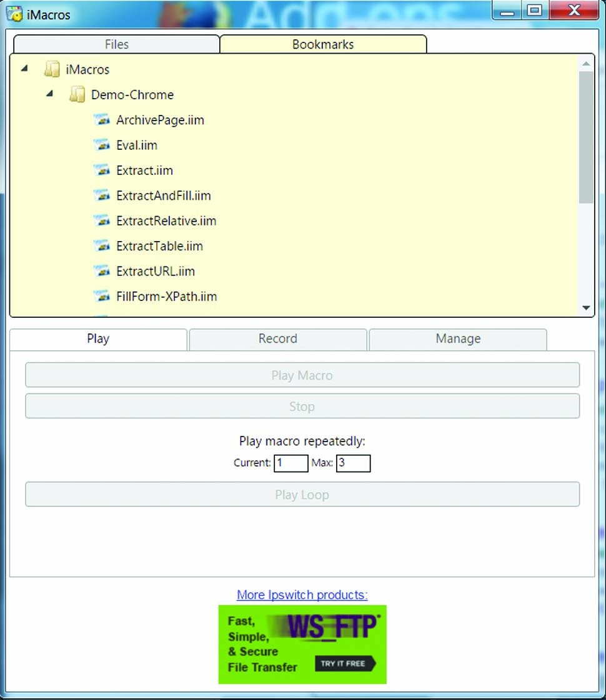Focus the Max loop count field

(x=353, y=463)
